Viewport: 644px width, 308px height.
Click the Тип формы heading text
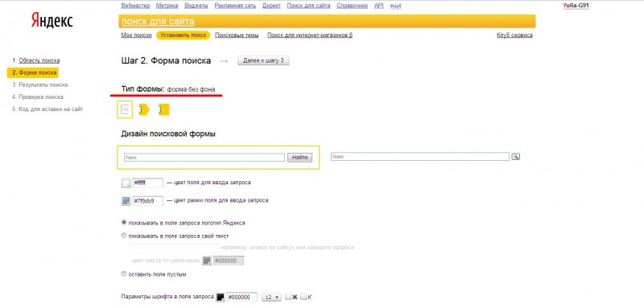coord(143,89)
